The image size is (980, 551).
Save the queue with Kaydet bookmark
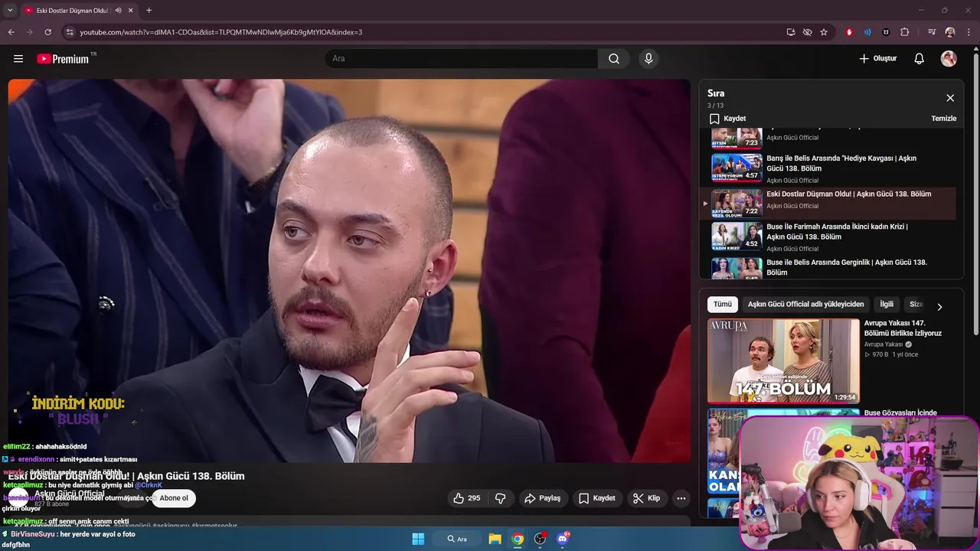click(x=727, y=119)
